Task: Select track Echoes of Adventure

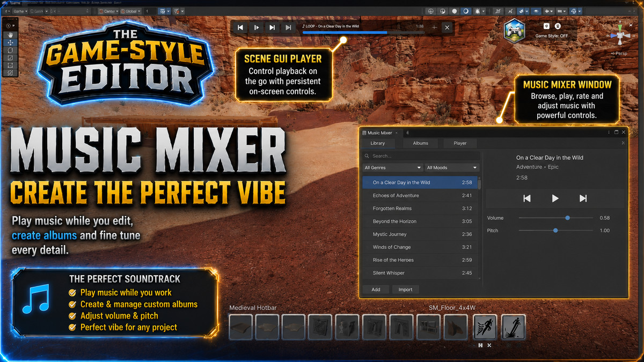Action: [x=419, y=195]
